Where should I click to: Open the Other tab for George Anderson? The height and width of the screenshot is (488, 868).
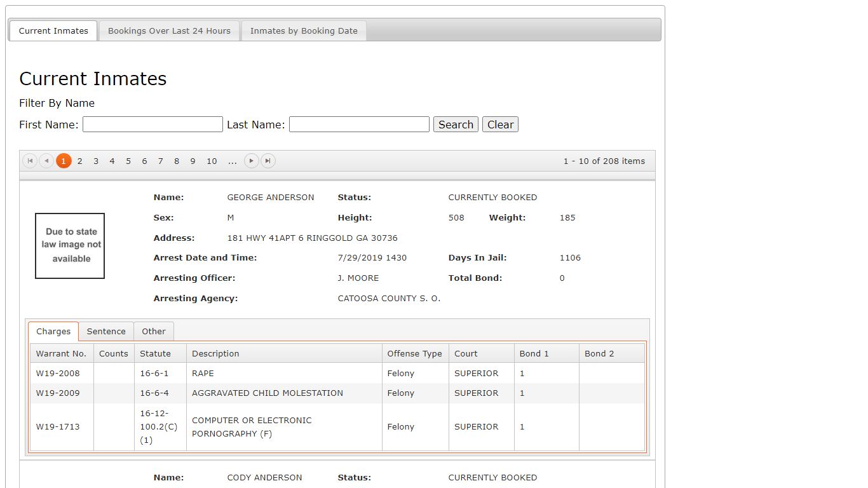click(x=154, y=332)
